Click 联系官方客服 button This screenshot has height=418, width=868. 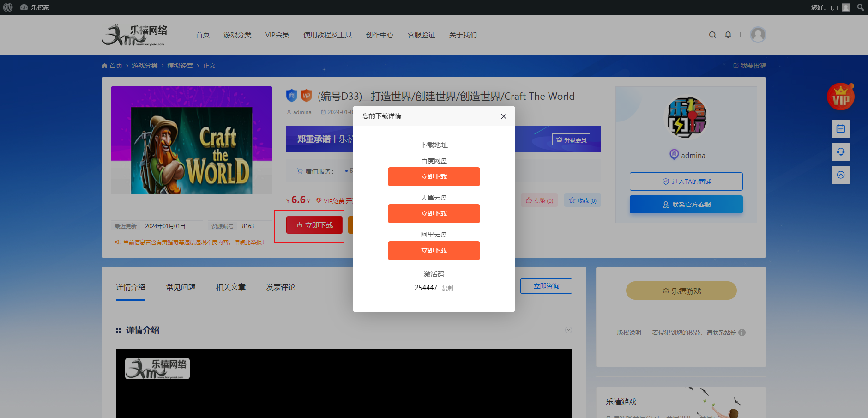tap(686, 205)
